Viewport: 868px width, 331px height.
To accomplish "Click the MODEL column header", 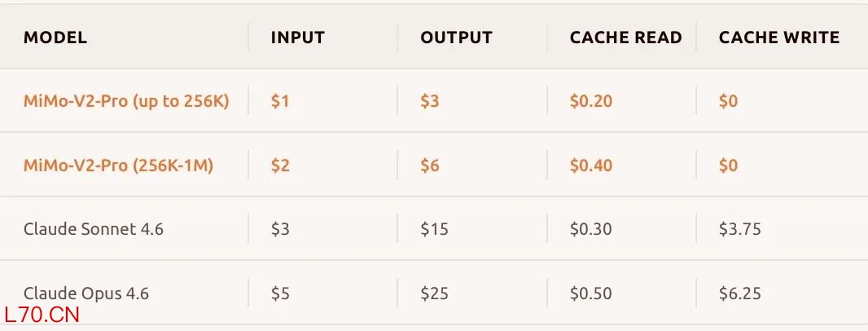I will pos(55,38).
